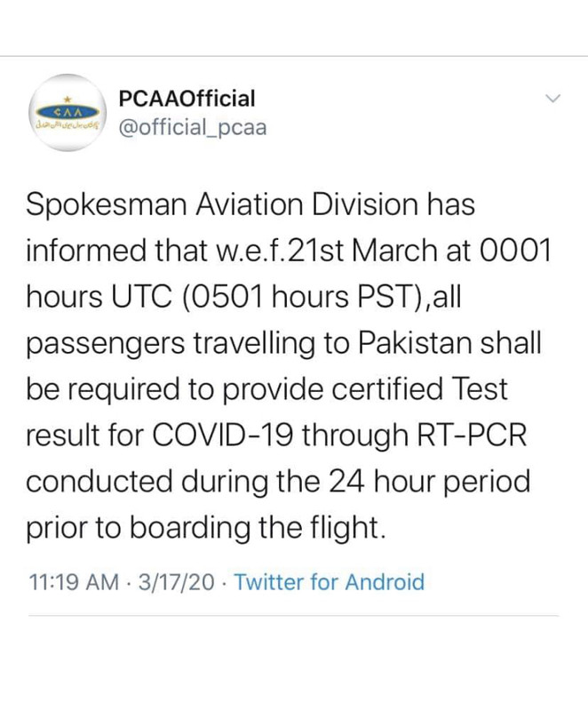Viewport: 588px width, 711px height.
Task: Click the UTC abbreviation in the tweet
Action: pyautogui.click(x=141, y=297)
